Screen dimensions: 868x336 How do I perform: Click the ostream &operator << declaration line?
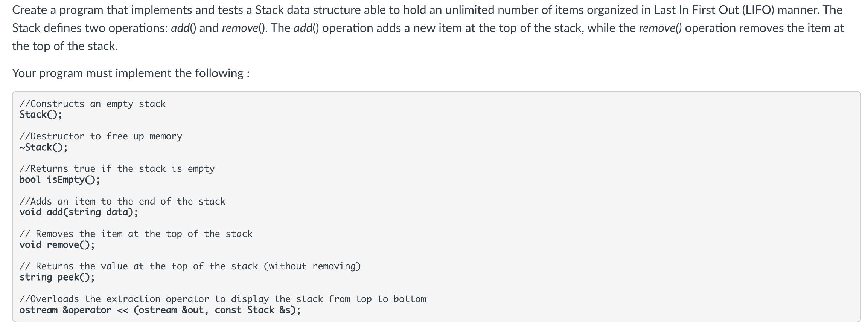coord(160,310)
